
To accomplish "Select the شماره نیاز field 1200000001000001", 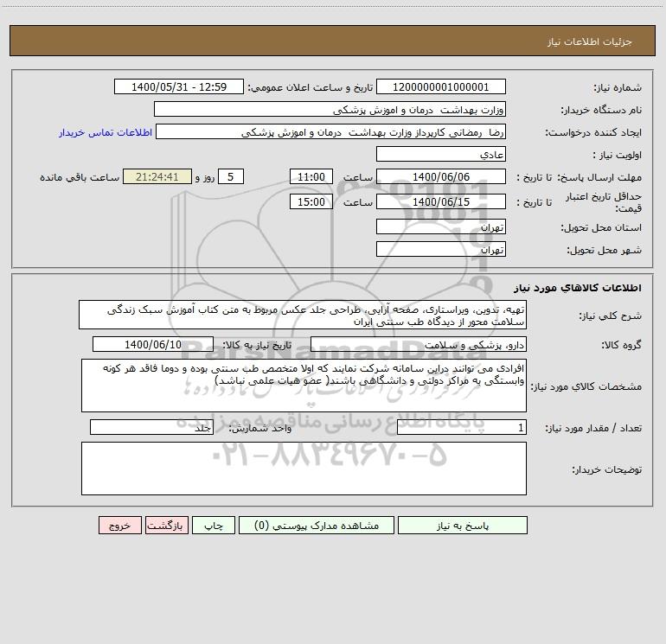I will click(441, 86).
